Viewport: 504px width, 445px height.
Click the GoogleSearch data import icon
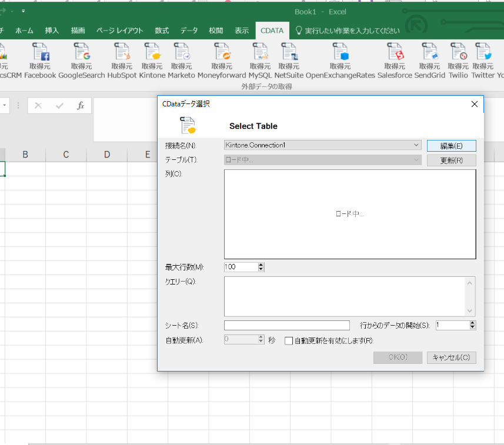pyautogui.click(x=81, y=56)
